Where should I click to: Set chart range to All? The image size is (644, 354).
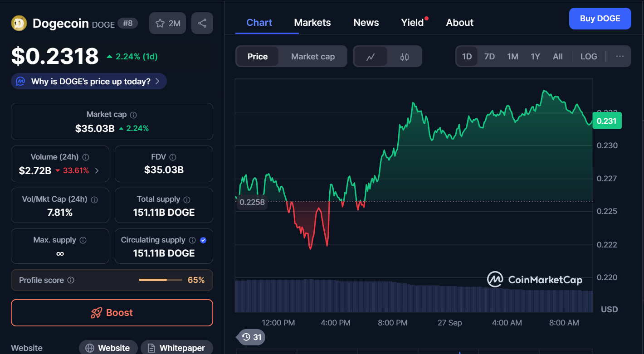[x=558, y=57]
